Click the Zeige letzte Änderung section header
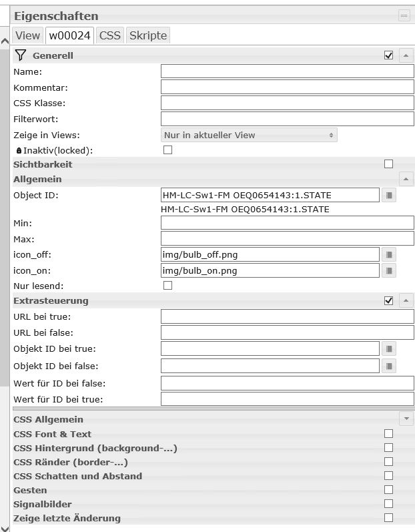 [x=213, y=518]
